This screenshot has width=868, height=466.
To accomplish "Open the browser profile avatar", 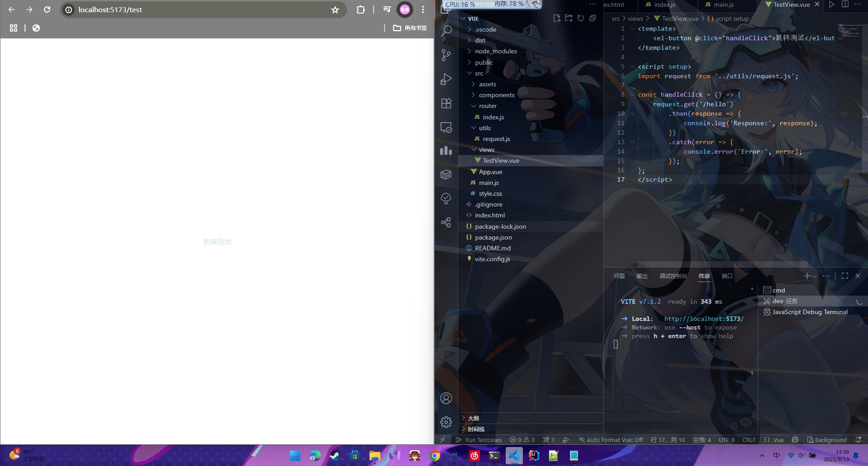I will point(404,9).
